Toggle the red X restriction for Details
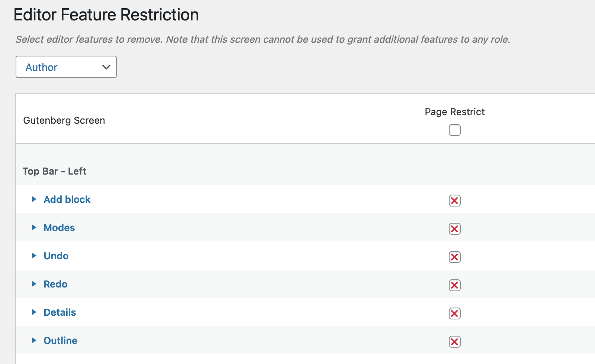Viewport: 595px width, 364px height. coord(454,313)
